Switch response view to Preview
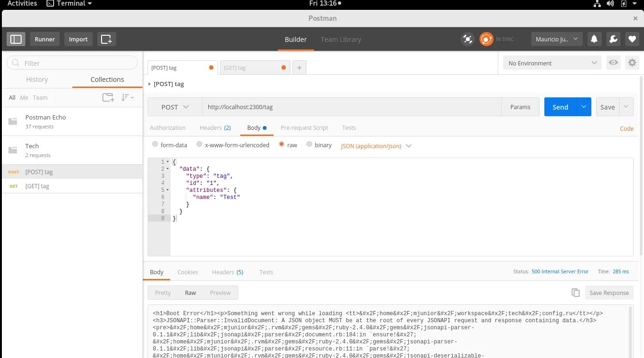 click(220, 293)
